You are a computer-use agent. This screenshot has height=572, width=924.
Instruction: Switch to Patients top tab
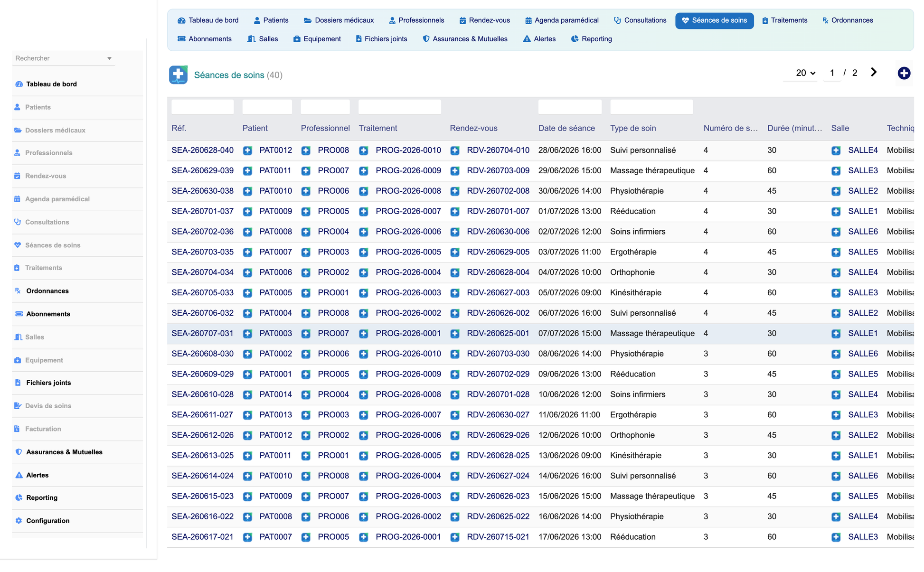(x=271, y=20)
